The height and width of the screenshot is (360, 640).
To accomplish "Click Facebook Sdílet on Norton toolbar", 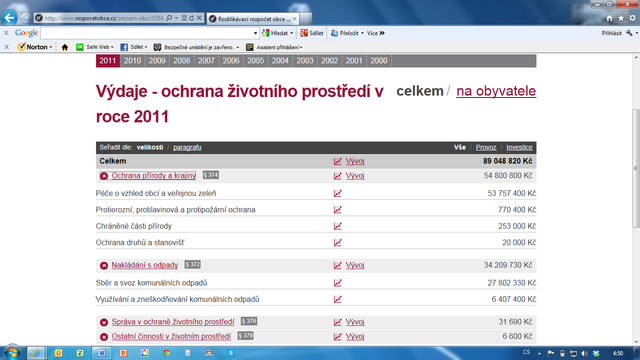I will (133, 47).
